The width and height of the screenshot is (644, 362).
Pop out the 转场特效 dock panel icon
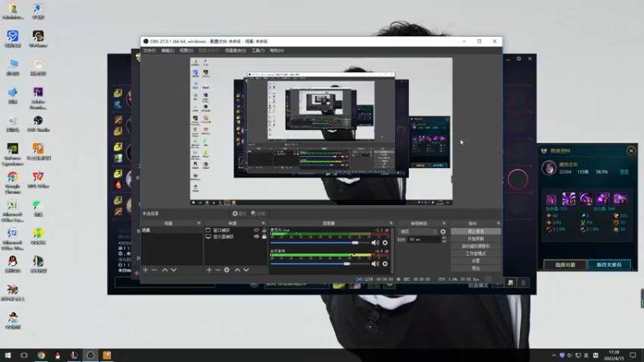[444, 224]
